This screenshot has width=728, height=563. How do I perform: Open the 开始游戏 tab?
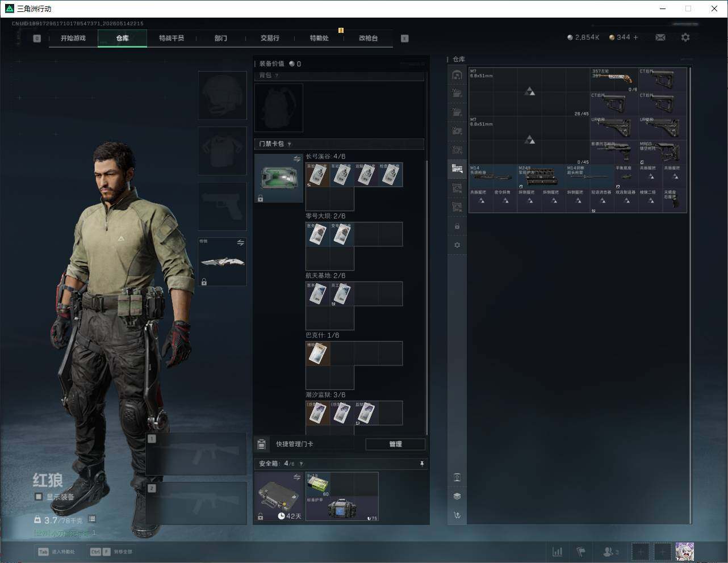[73, 38]
